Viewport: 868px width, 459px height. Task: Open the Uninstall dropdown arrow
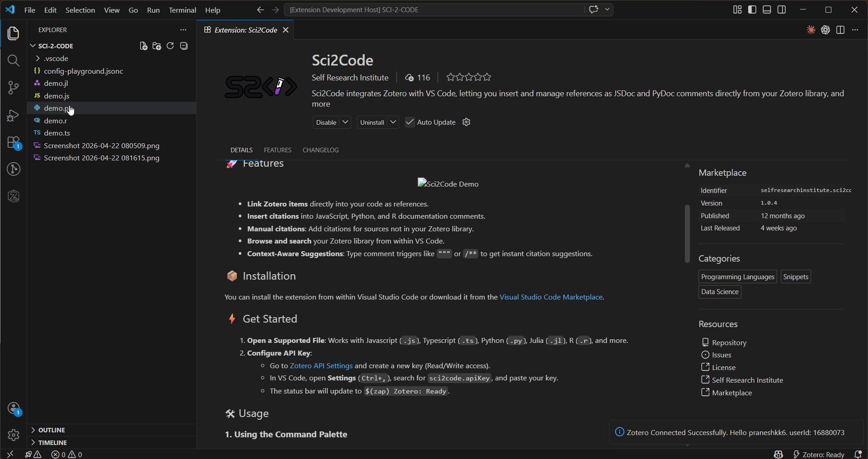393,122
